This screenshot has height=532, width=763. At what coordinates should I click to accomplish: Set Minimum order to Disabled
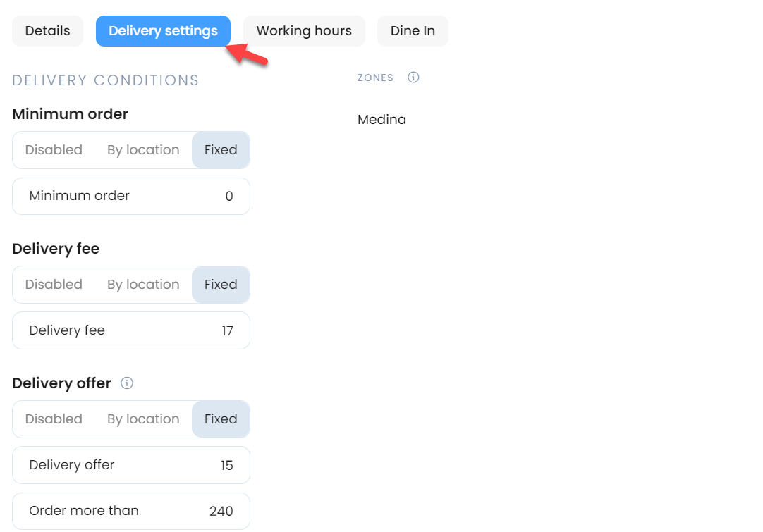pyautogui.click(x=54, y=150)
